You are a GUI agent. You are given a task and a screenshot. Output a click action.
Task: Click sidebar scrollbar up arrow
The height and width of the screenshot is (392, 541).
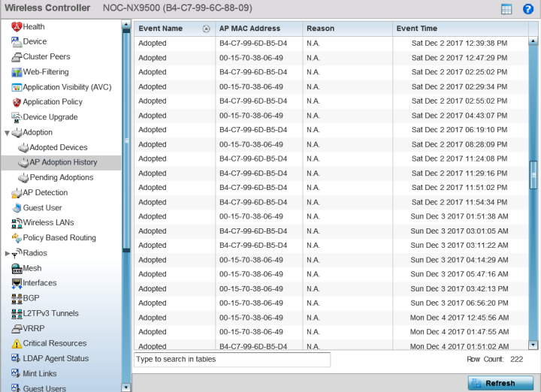coord(126,24)
